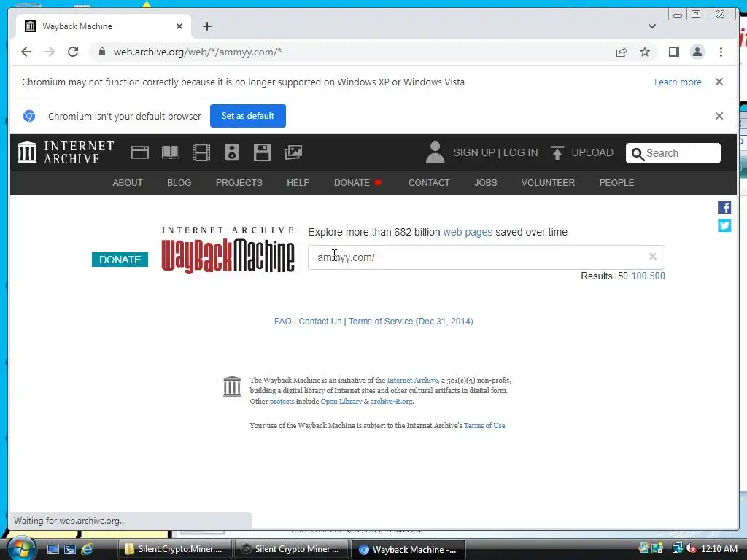Focus the Wayback URL search field

point(486,257)
